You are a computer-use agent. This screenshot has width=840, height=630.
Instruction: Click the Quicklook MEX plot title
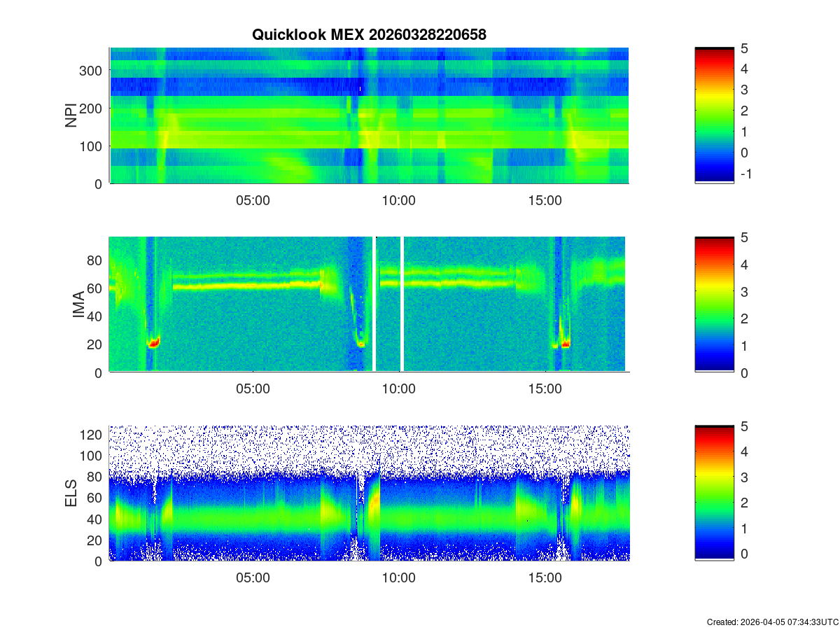(x=369, y=34)
